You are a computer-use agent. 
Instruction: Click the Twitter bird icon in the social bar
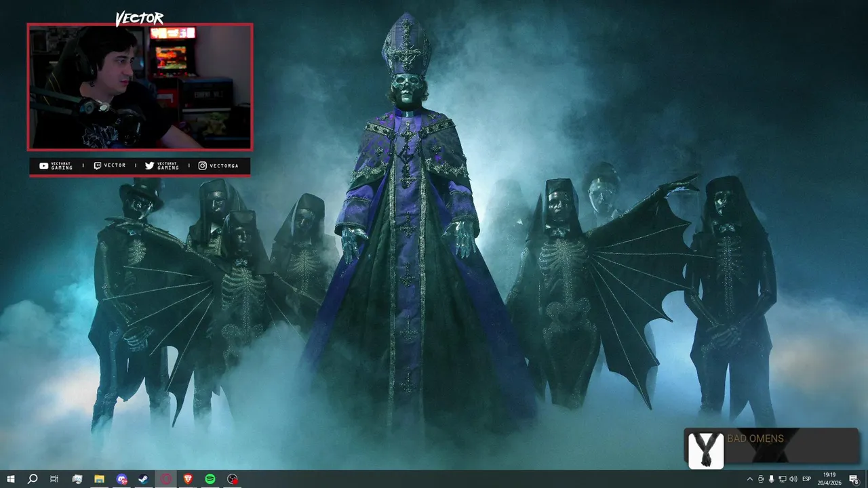149,165
